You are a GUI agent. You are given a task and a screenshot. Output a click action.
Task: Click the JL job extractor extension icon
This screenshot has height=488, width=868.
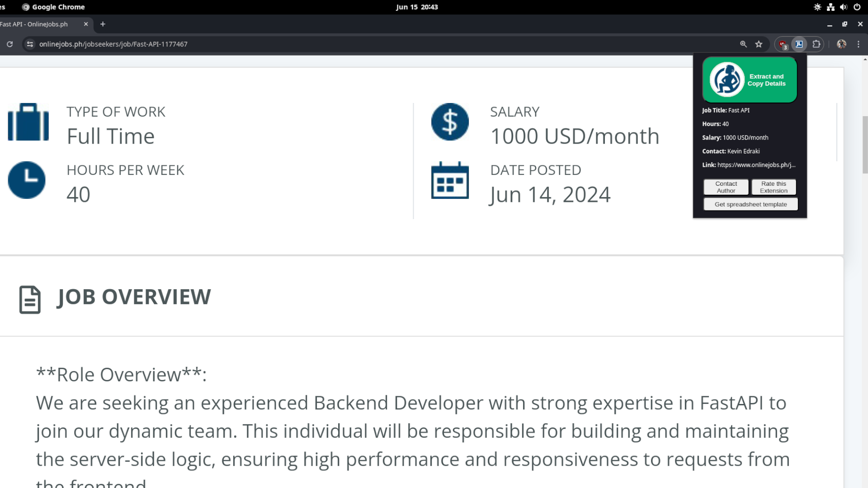[799, 44]
